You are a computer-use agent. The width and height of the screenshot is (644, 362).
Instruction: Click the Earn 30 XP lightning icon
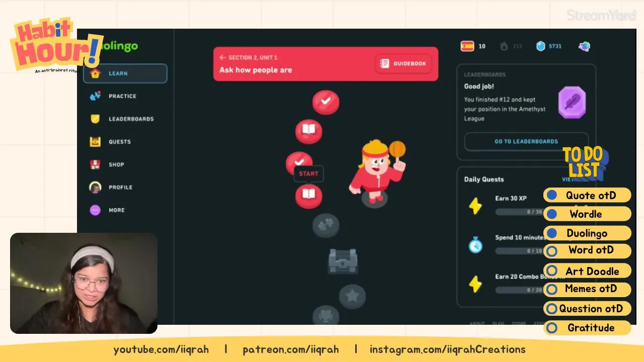[x=475, y=206]
